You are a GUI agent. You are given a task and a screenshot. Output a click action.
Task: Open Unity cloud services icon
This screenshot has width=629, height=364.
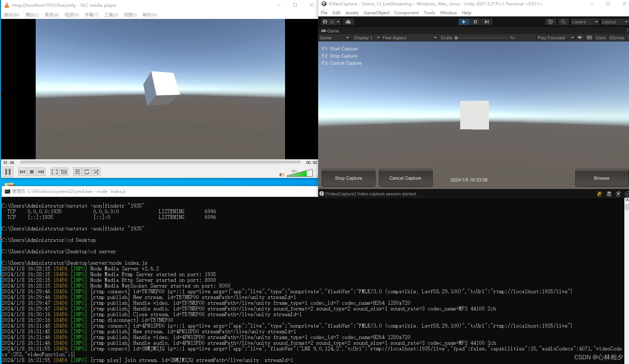click(x=348, y=22)
